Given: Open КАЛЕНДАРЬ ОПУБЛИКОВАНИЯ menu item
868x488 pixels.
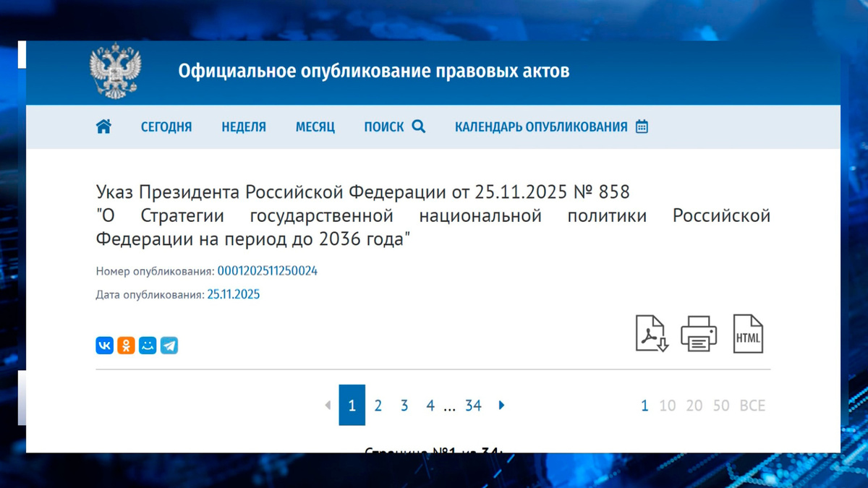Looking at the screenshot, I should point(541,127).
